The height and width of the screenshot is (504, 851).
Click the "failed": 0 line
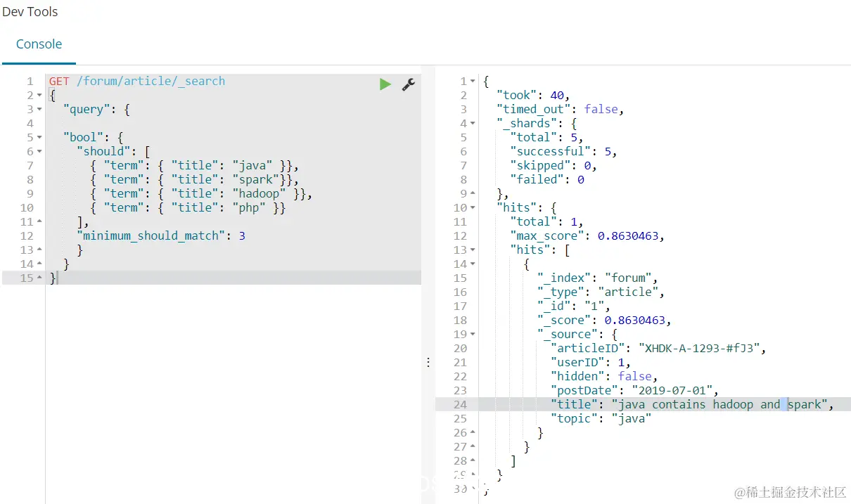click(547, 179)
